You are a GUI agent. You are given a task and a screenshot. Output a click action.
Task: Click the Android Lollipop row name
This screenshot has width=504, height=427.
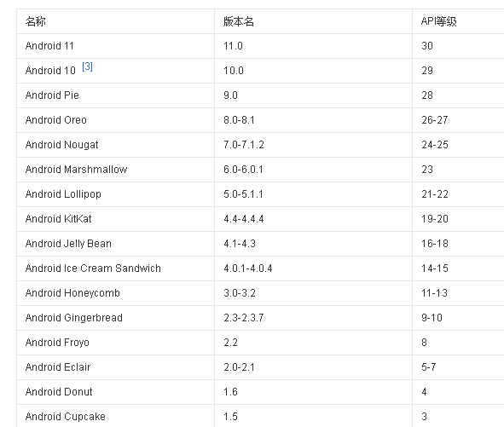[115, 194]
